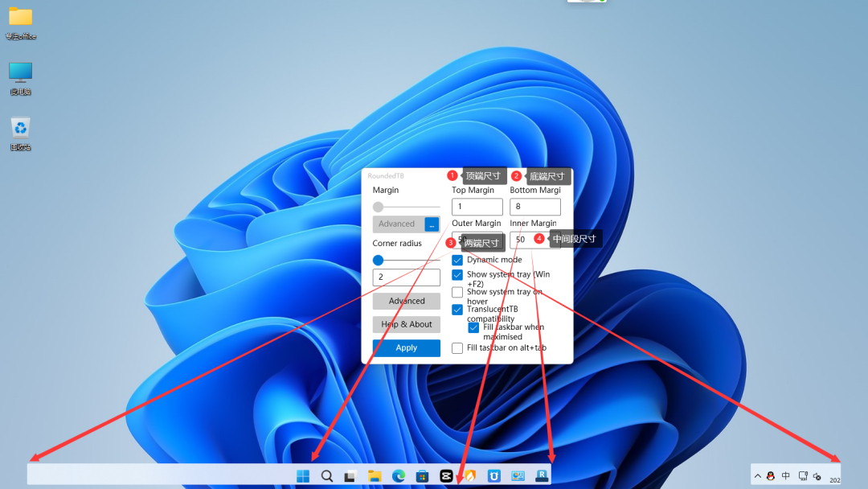This screenshot has width=868, height=489.
Task: Toggle the Dynamic mode checkbox
Action: click(457, 260)
